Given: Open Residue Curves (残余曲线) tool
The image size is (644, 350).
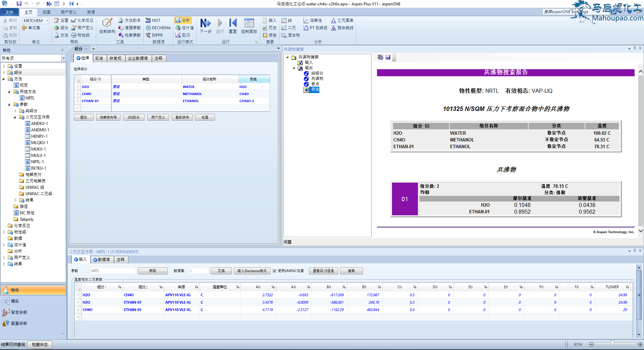Looking at the screenshot, I should 342,28.
